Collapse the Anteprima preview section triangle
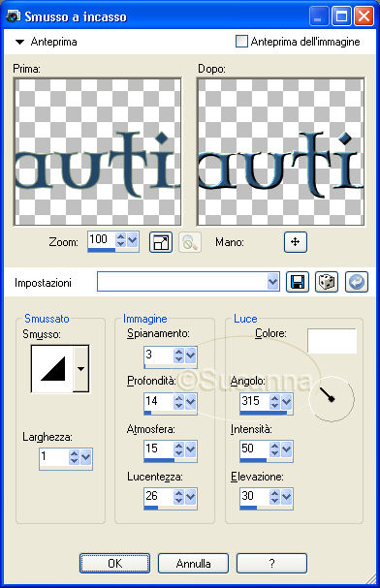The image size is (380, 588). pyautogui.click(x=19, y=42)
